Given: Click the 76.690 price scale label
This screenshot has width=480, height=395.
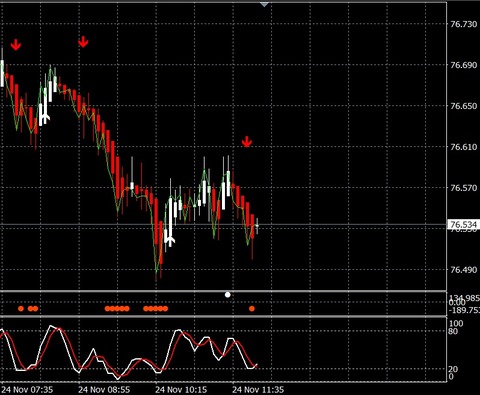Looking at the screenshot, I should pos(463,65).
